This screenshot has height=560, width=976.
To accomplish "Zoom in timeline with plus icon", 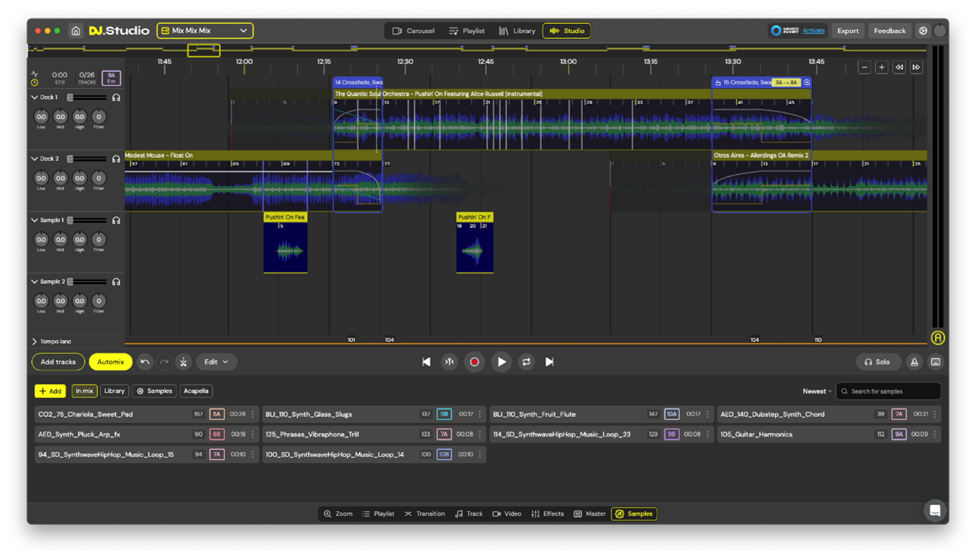I will click(x=881, y=67).
